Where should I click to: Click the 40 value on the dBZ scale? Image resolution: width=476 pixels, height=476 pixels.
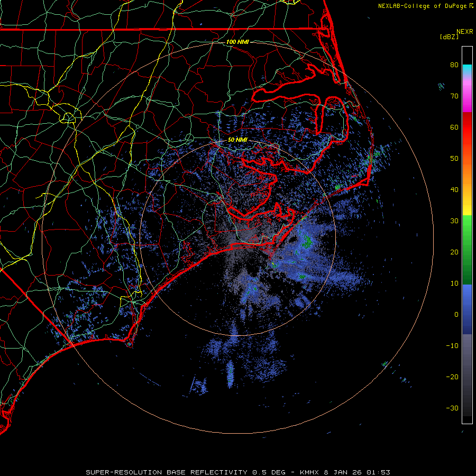point(454,190)
